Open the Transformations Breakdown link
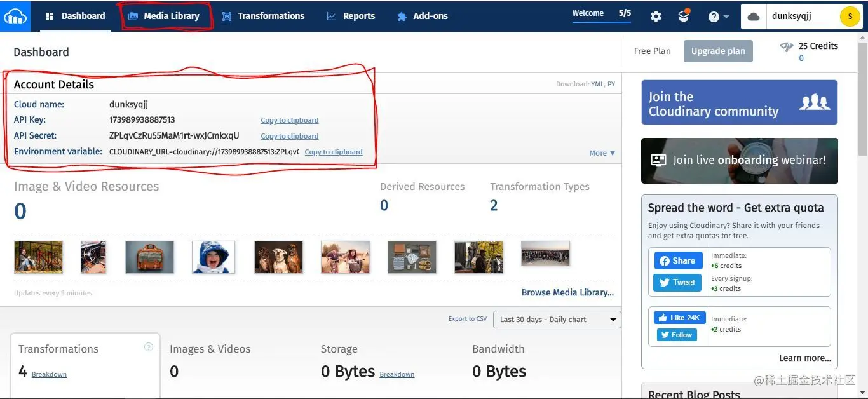 49,374
